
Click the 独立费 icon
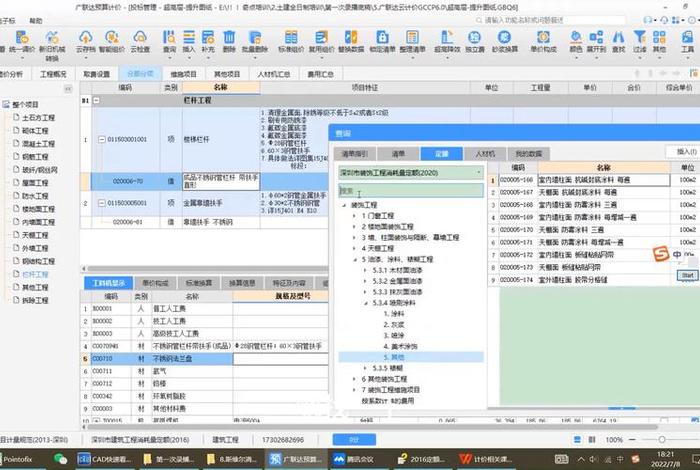[475, 42]
